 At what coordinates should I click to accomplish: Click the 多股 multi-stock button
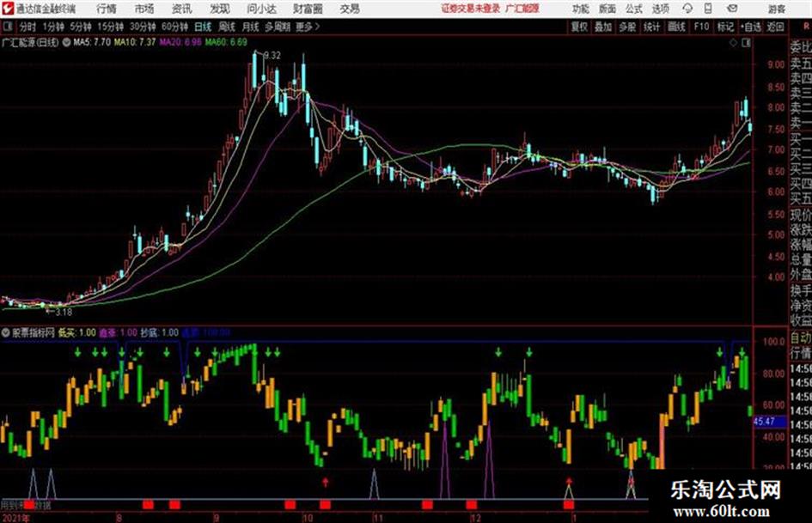point(627,27)
